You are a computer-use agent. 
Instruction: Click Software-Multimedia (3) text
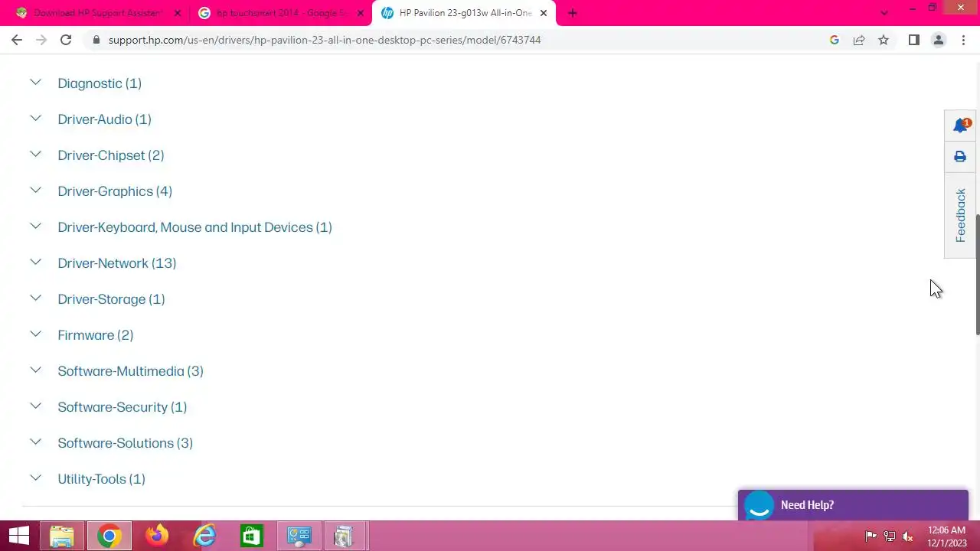131,371
